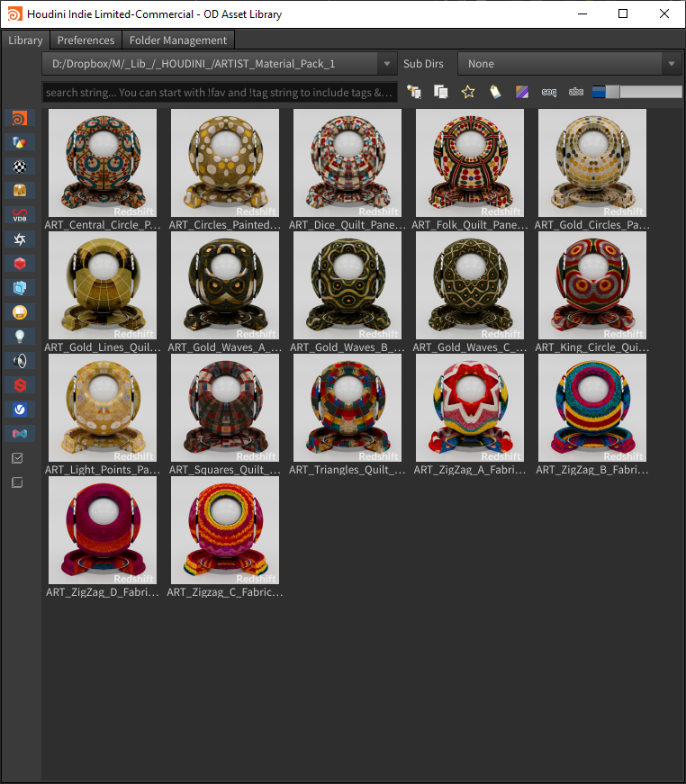Select the pink and blue ribbon icon
This screenshot has height=784, width=686.
click(x=20, y=434)
